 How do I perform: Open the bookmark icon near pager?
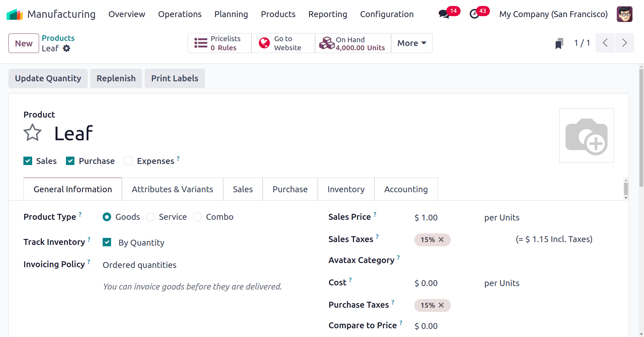click(559, 43)
